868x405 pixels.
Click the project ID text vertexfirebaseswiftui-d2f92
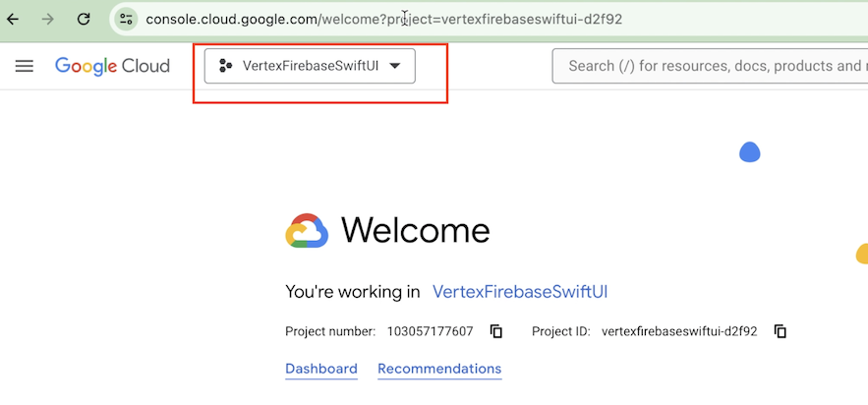click(x=679, y=331)
